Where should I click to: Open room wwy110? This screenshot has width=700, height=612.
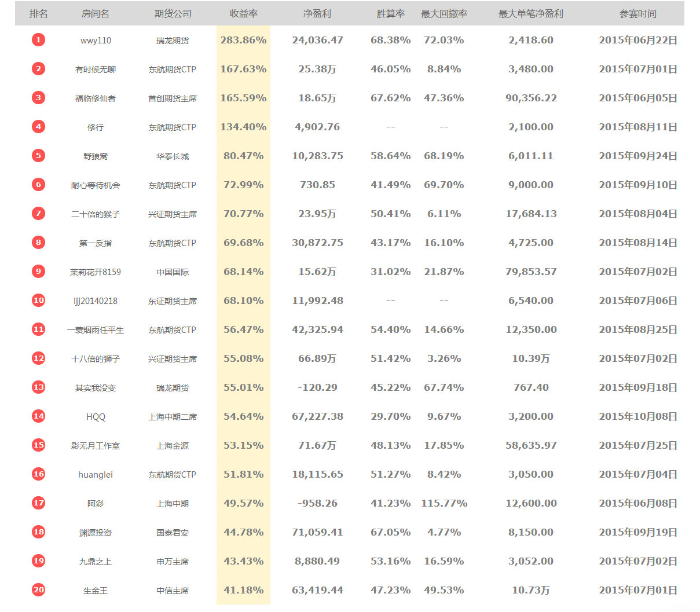96,41
